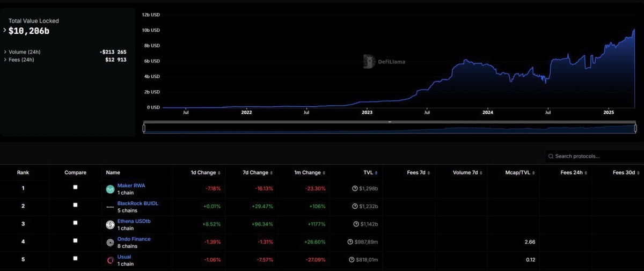Click the question mark icon beside $818,01m TVL
The height and width of the screenshot is (271, 644).
point(352,260)
